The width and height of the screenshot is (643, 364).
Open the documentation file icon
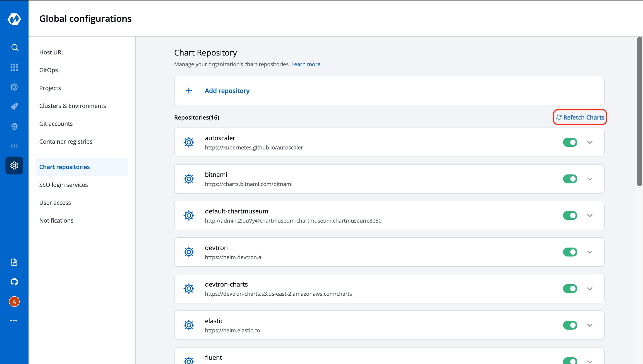click(14, 262)
